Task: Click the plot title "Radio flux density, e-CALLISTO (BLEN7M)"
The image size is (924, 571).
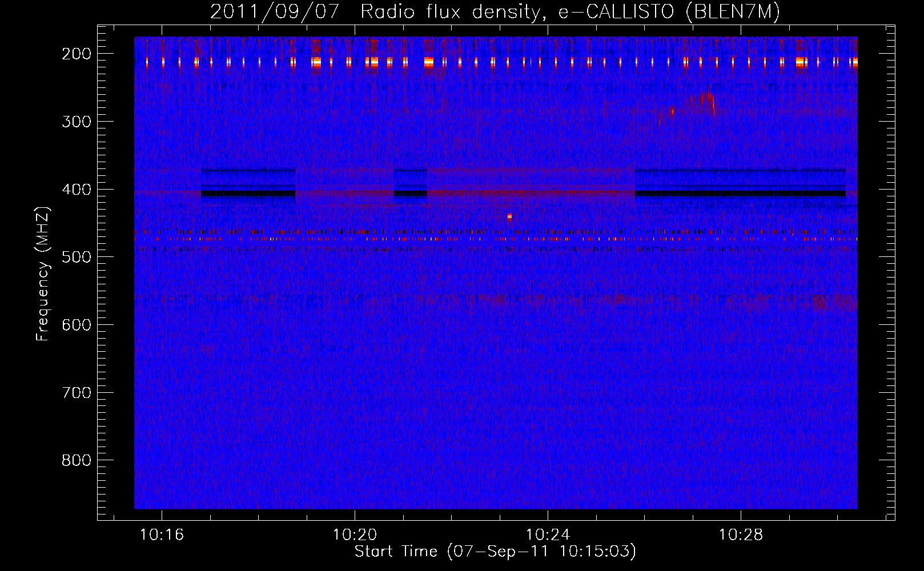Action: (x=570, y=12)
